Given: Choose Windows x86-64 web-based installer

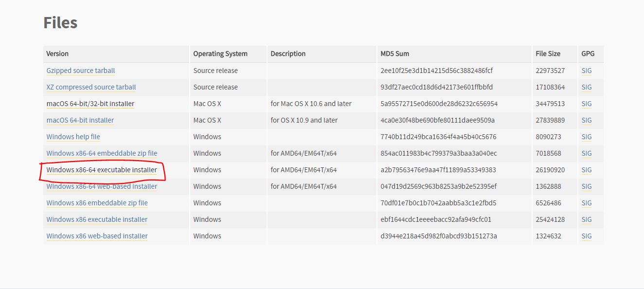Looking at the screenshot, I should (x=102, y=186).
